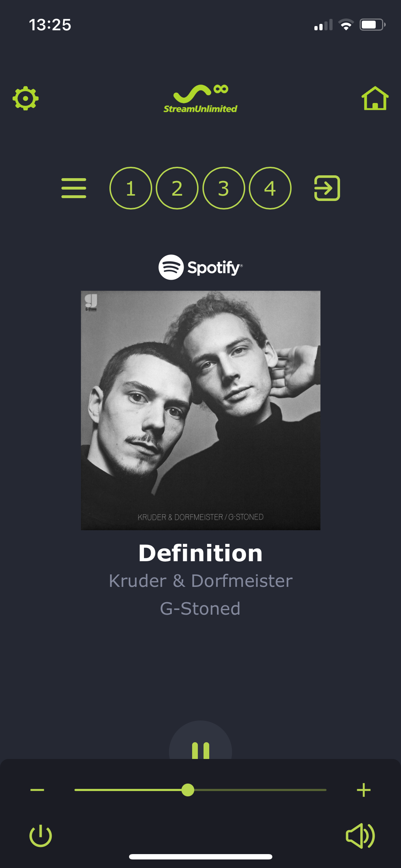The height and width of the screenshot is (868, 401).
Task: Go to the home screen icon
Action: [375, 98]
